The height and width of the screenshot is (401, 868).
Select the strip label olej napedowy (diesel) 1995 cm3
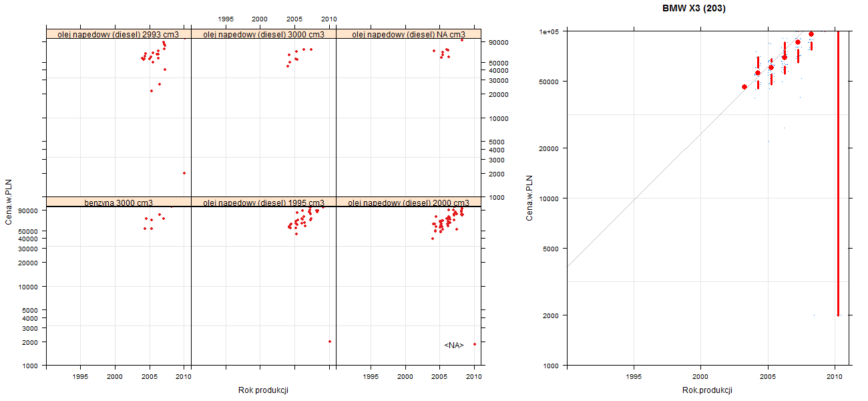point(264,202)
